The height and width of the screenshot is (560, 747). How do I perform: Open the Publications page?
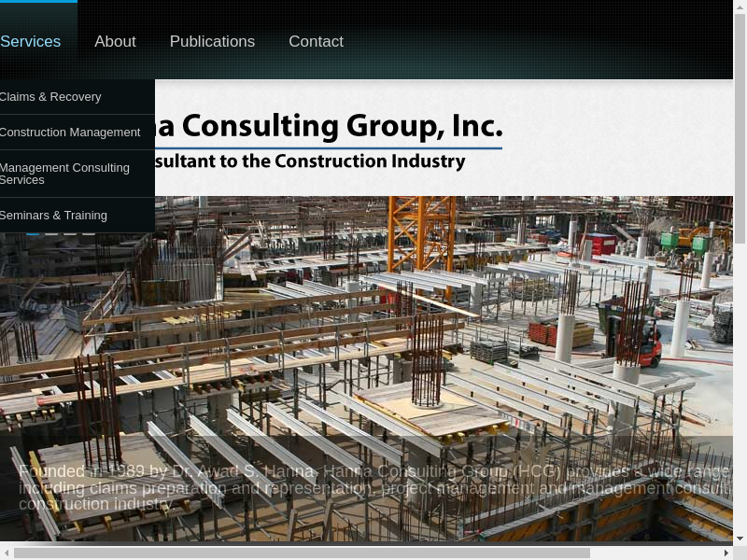[x=212, y=41]
